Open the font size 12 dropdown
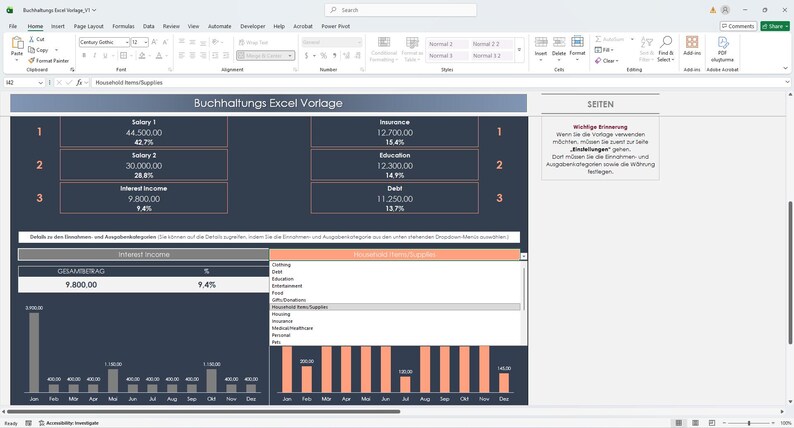794x428 pixels. tap(146, 43)
